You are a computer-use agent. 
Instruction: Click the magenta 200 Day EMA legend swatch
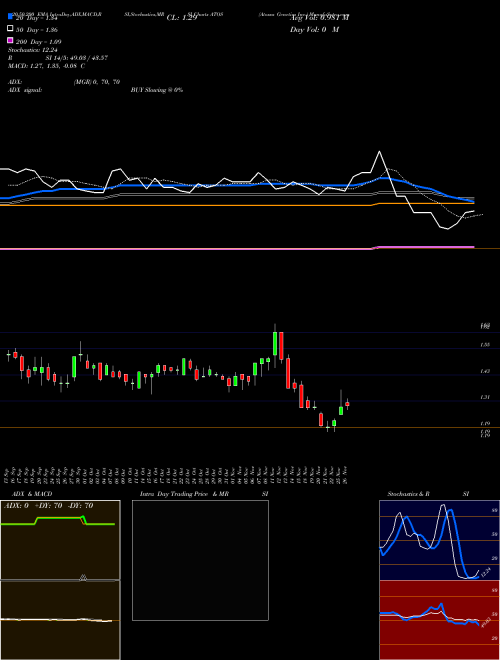pyautogui.click(x=11, y=40)
